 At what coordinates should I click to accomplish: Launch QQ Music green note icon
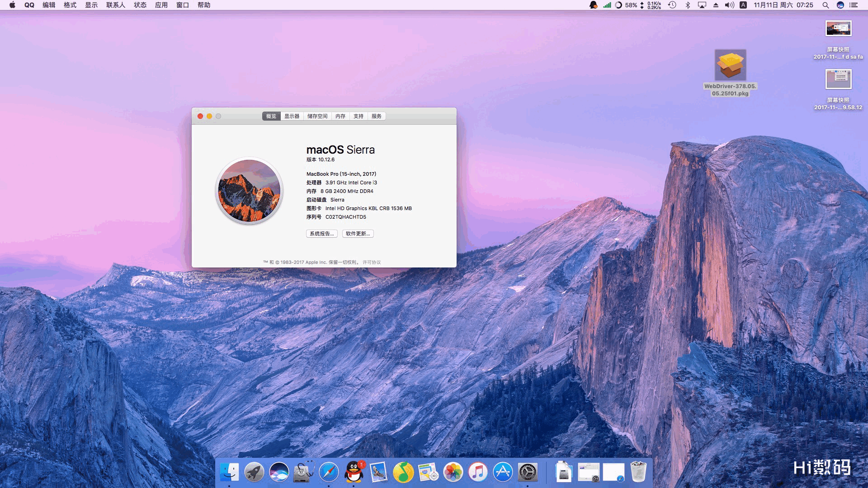click(403, 472)
